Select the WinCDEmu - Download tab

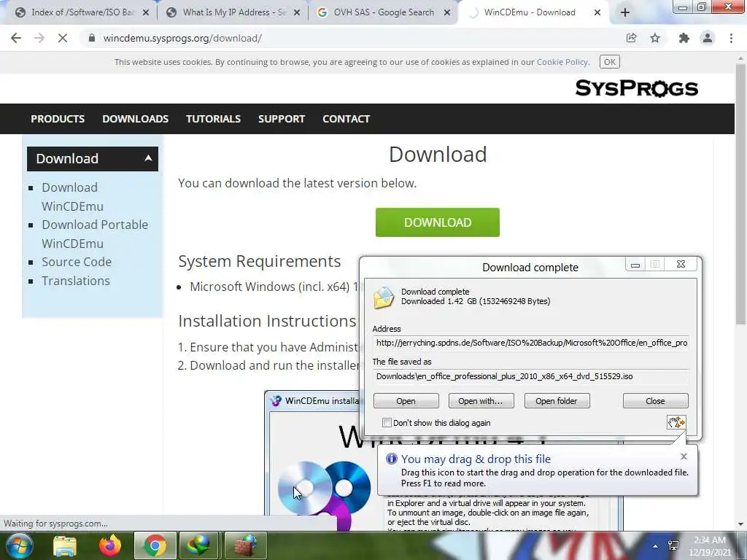529,12
